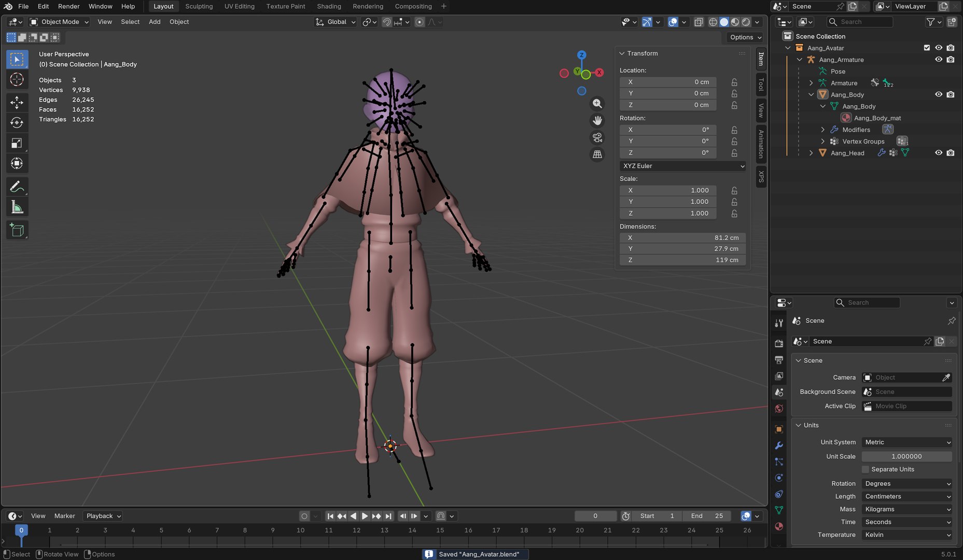Open Modifiers properties tab icon
The height and width of the screenshot is (560, 963).
point(779,445)
